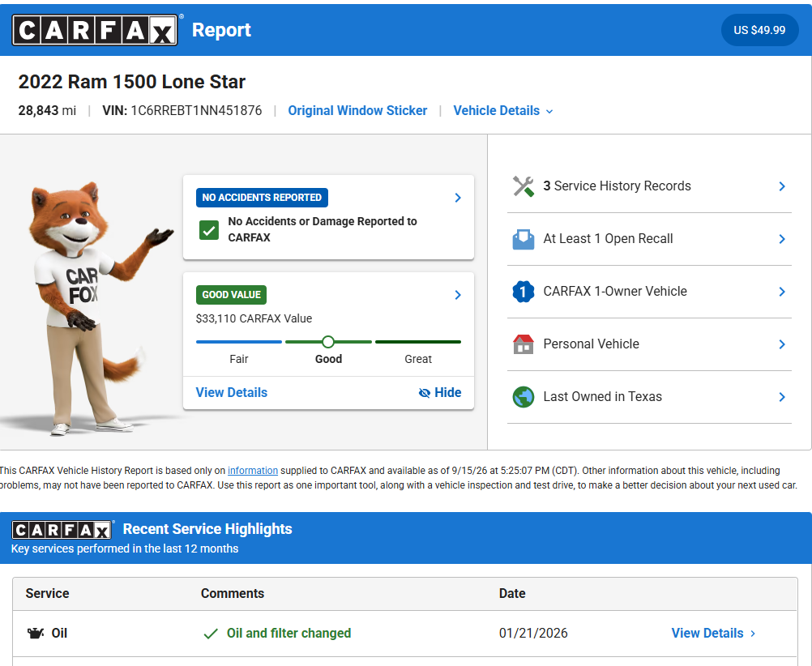812x666 pixels.
Task: Click the green checkmark beside Oil and filter changed
Action: point(211,634)
